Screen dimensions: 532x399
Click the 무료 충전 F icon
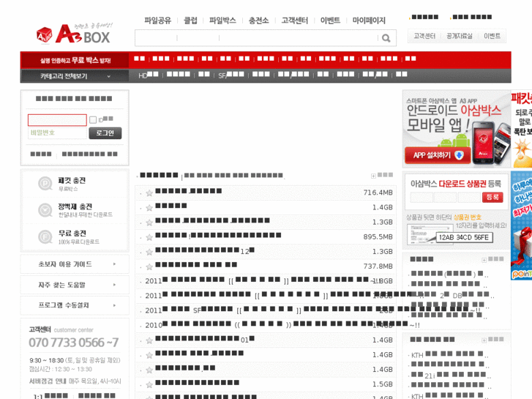point(45,236)
